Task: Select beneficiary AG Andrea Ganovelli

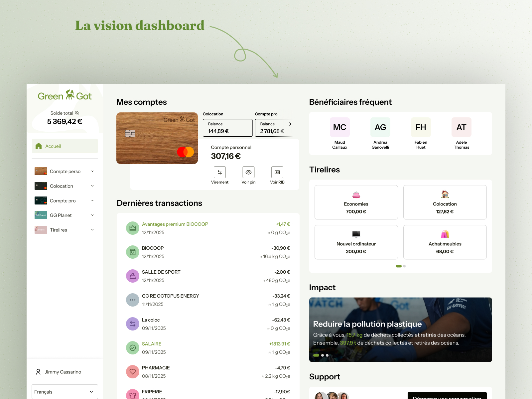Action: (380, 133)
